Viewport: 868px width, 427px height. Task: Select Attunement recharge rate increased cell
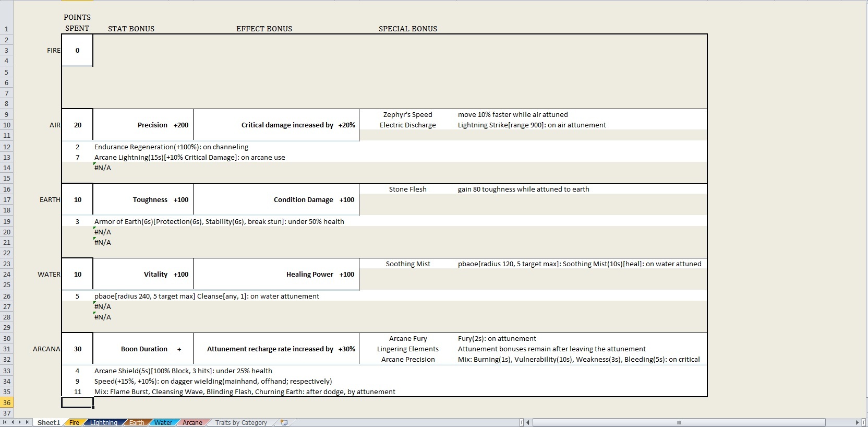click(276, 349)
